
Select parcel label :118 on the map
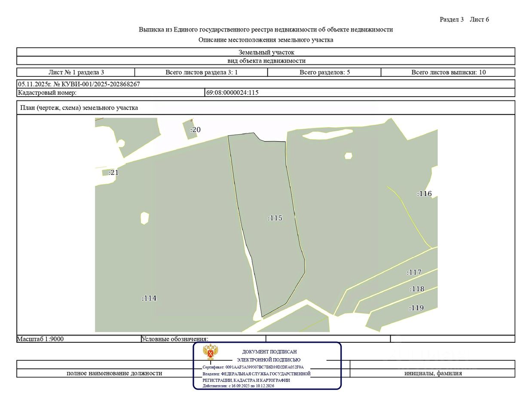pyautogui.click(x=417, y=289)
